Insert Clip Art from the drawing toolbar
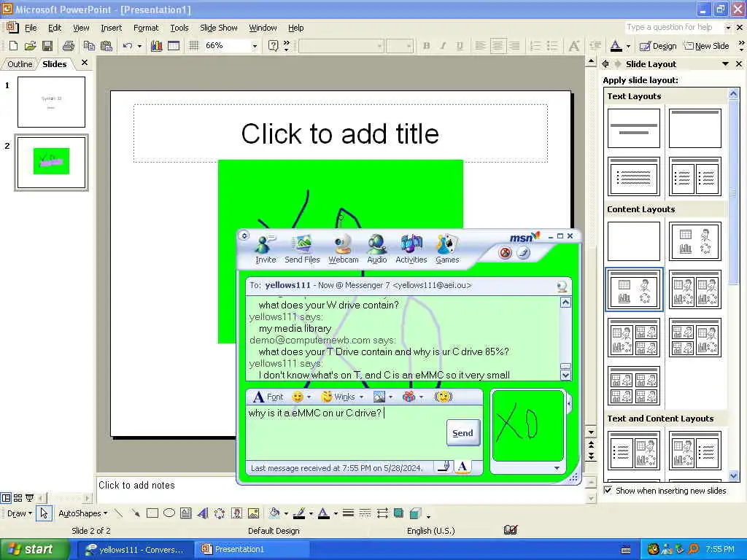The width and height of the screenshot is (747, 560). 237,513
